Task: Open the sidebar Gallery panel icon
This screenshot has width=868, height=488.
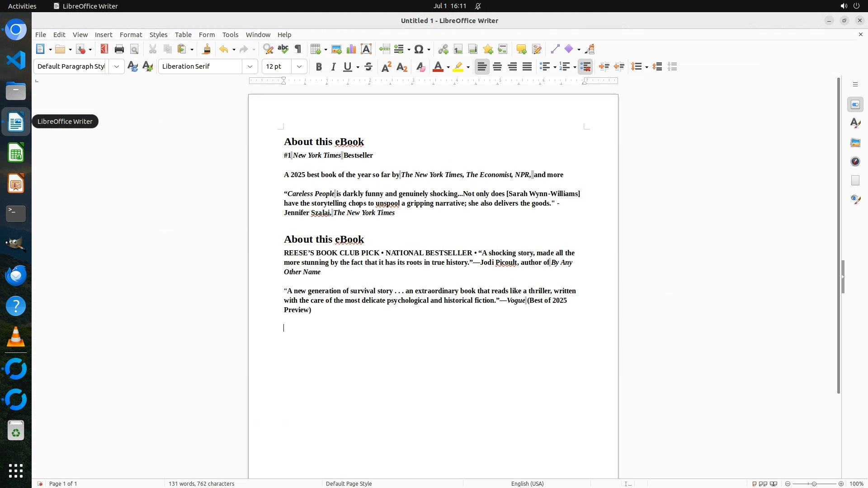Action: pyautogui.click(x=855, y=143)
